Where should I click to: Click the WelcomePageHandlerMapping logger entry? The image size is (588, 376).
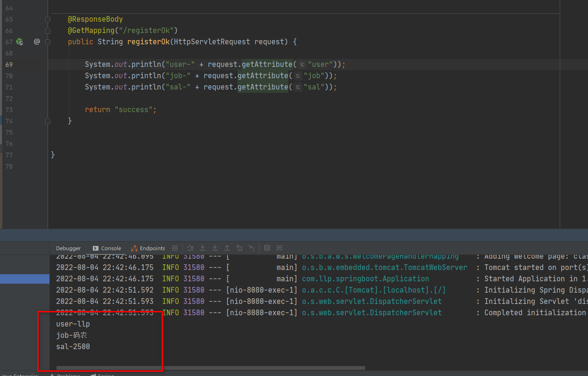[380, 256]
